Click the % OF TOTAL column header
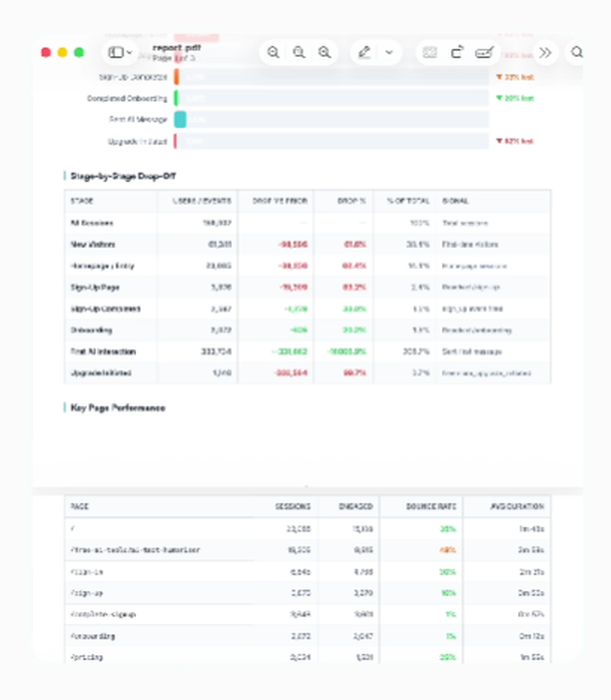The width and height of the screenshot is (611, 700). 408,201
